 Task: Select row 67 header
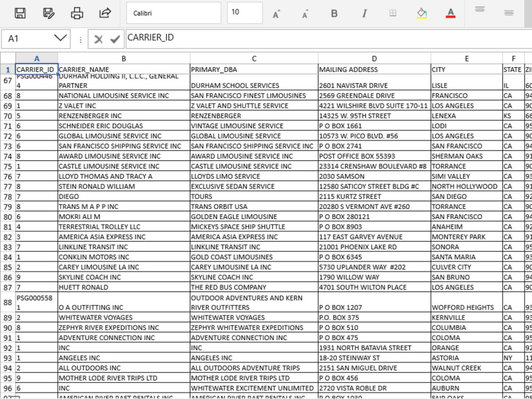8,81
